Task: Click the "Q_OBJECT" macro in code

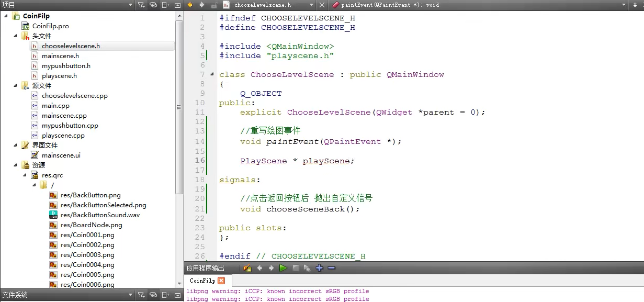Action: [261, 94]
